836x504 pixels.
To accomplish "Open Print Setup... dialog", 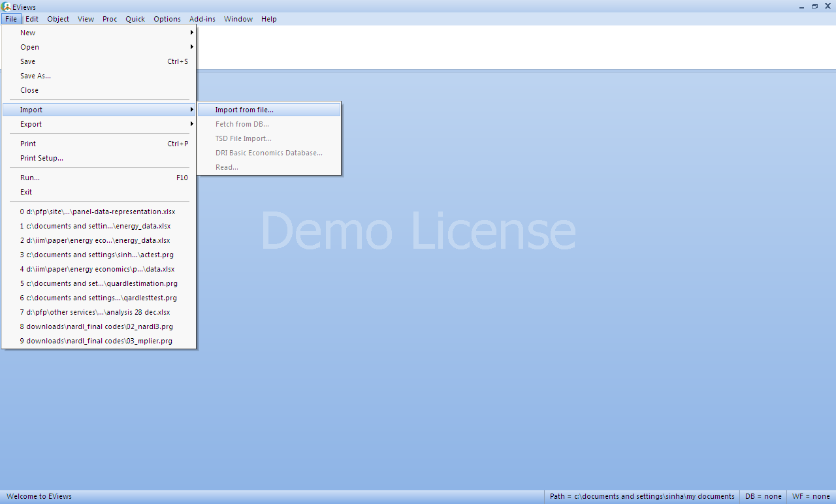I will click(99, 158).
